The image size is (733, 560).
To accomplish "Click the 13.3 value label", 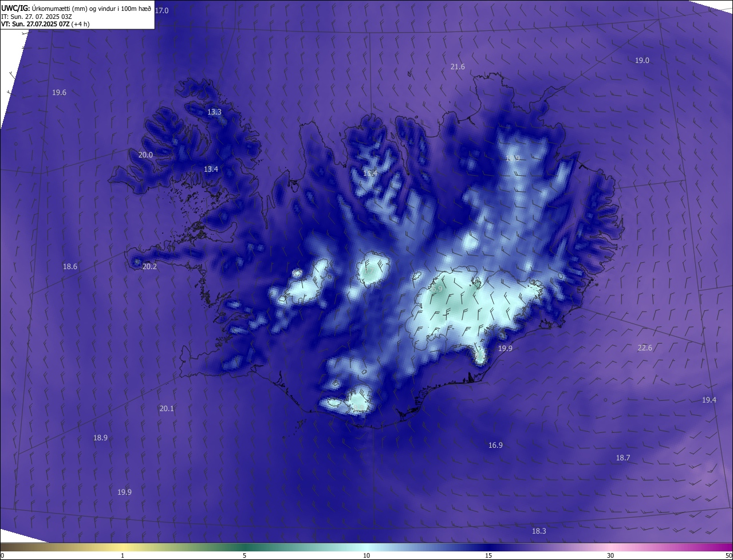I will click(214, 112).
